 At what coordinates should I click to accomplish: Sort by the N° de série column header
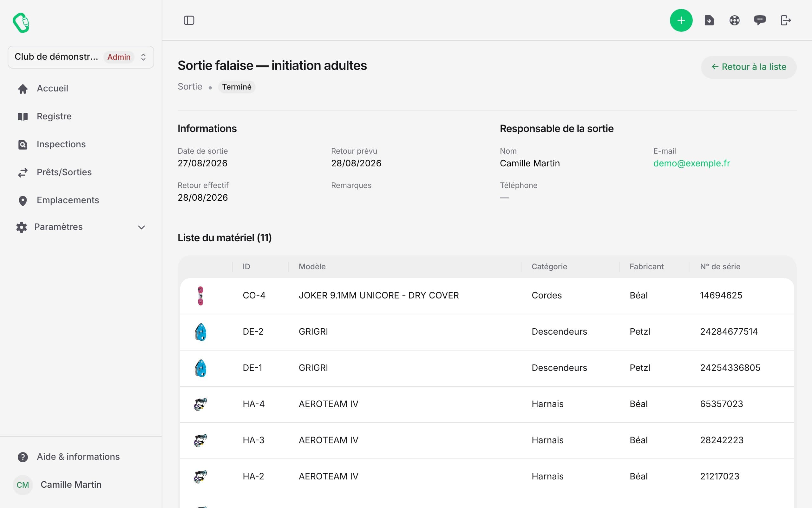coord(720,267)
